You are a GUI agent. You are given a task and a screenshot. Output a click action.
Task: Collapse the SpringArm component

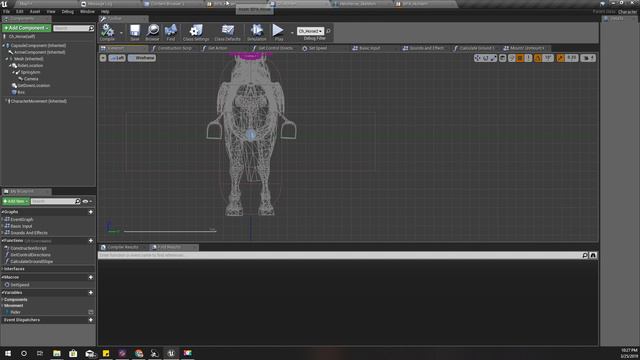13,72
